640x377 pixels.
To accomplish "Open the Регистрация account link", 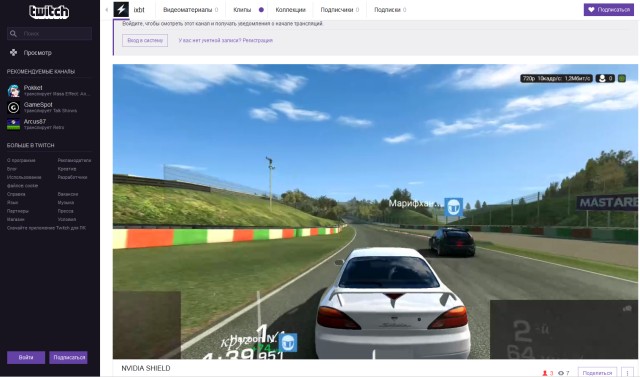I will 257,40.
